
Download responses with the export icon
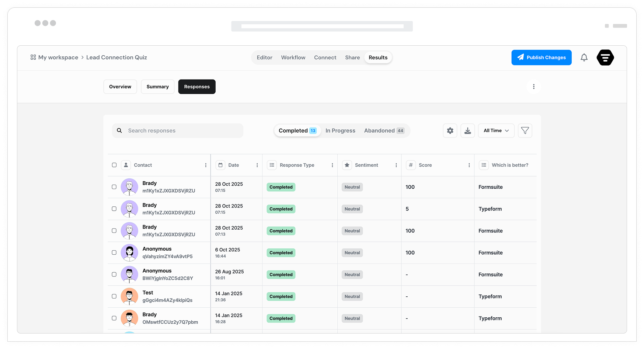point(467,131)
